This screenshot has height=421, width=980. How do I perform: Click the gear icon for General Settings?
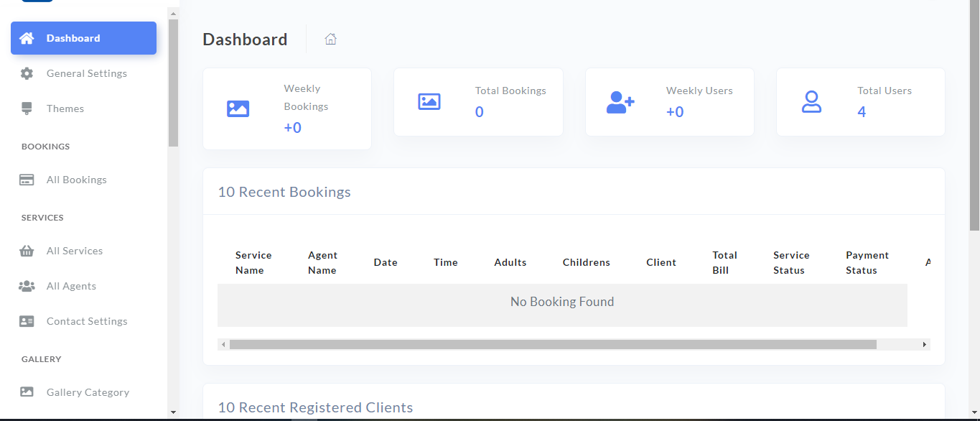(27, 73)
